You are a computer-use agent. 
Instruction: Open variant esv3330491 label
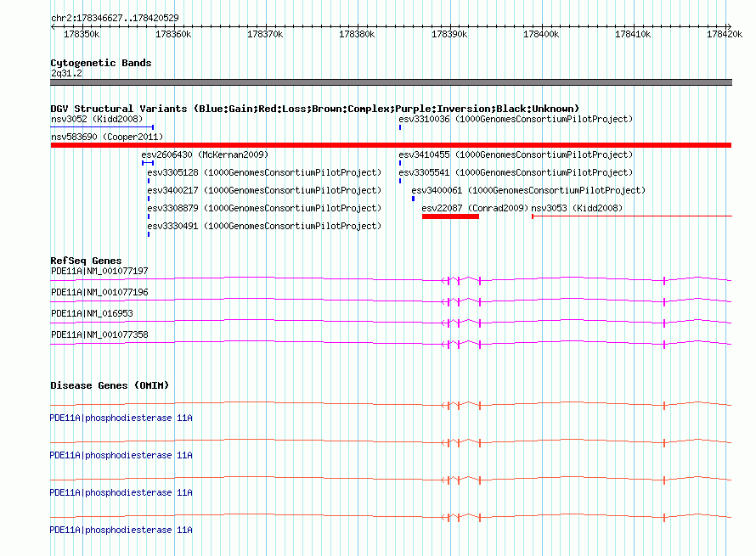[264, 226]
